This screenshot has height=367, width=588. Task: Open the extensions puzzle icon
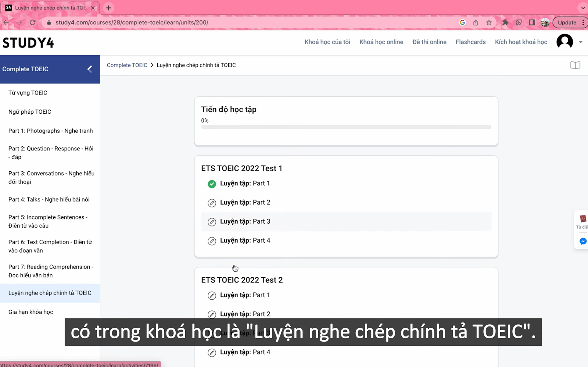[x=505, y=22]
